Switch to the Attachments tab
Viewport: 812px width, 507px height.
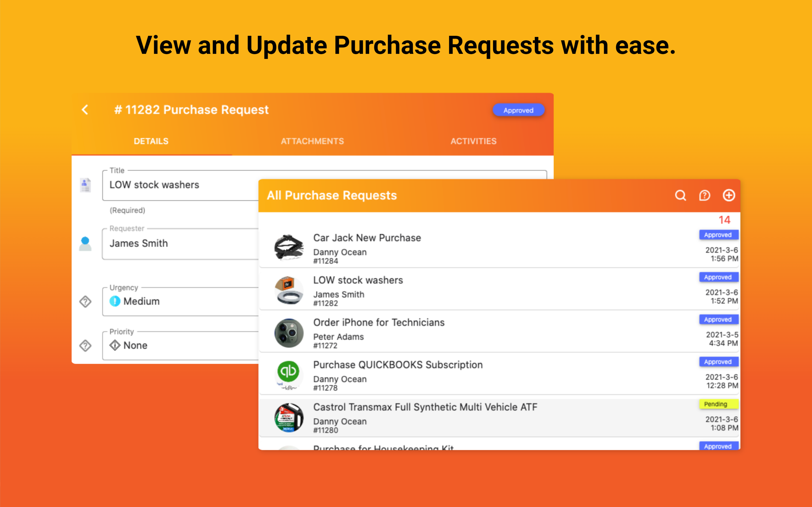point(312,141)
